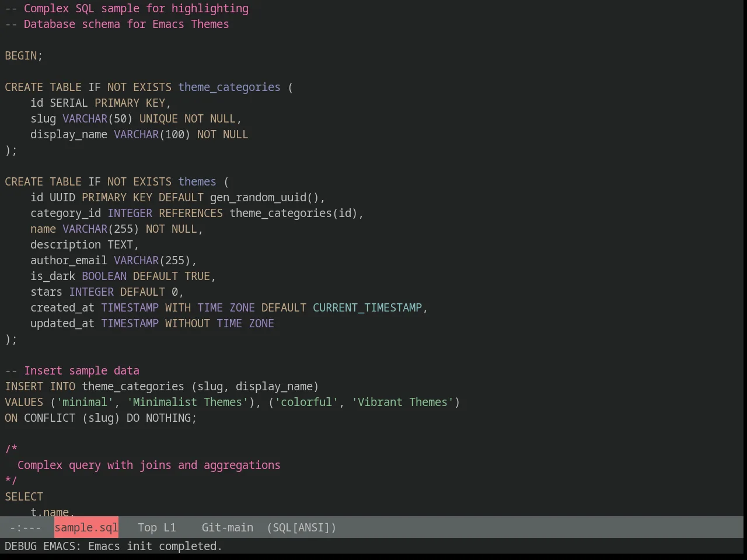Click the Git-main version control indicator

point(228,527)
